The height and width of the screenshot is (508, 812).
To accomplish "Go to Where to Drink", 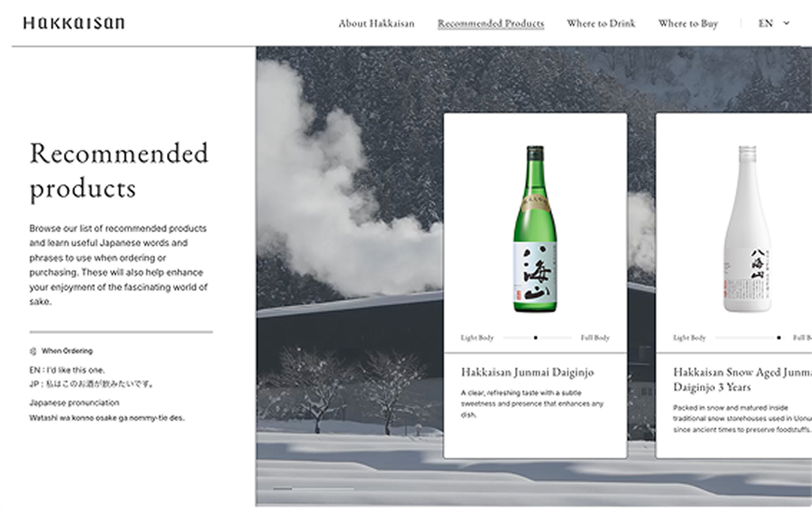I will pos(601,23).
